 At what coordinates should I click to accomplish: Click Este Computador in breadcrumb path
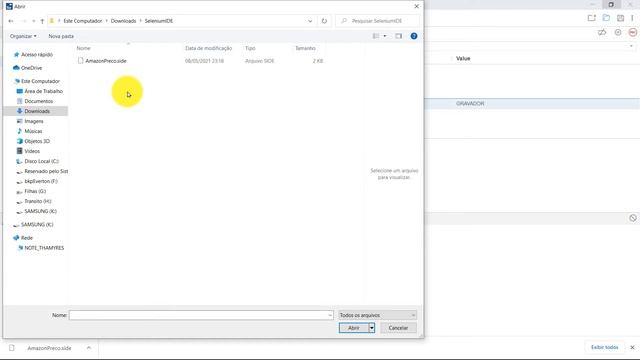[x=82, y=21]
